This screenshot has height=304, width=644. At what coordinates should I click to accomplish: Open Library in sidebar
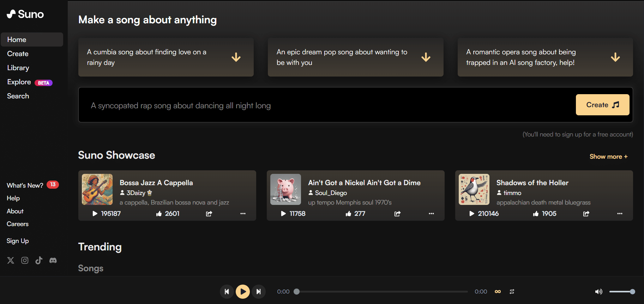coord(18,68)
